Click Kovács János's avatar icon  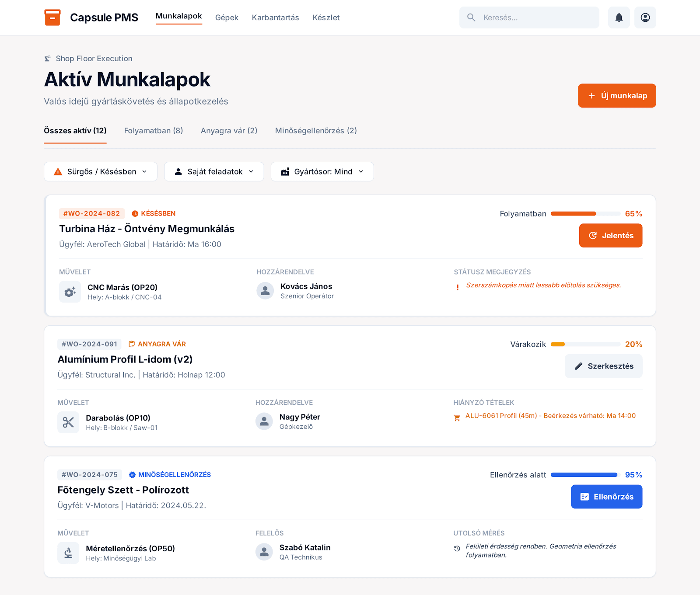265,291
